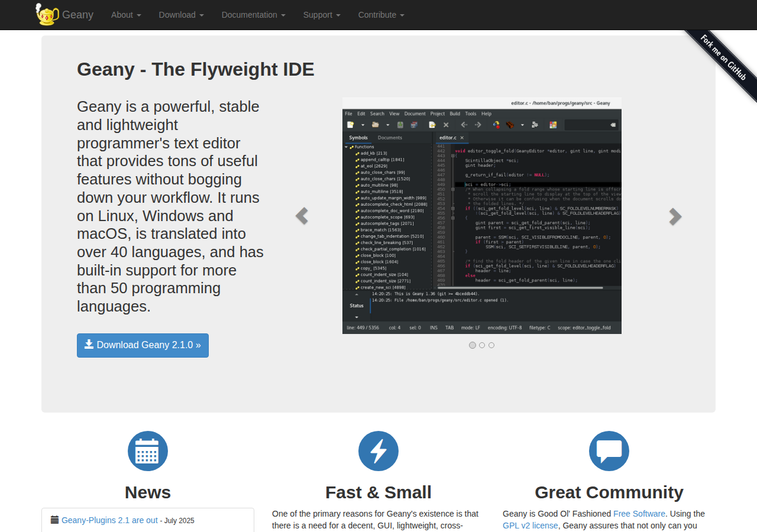Click the Geany brand name in navbar
The height and width of the screenshot is (532, 757).
[78, 15]
